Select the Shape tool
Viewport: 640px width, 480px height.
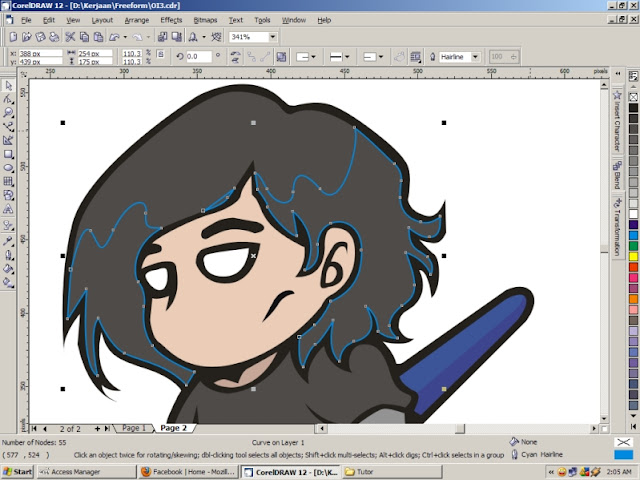click(8, 99)
